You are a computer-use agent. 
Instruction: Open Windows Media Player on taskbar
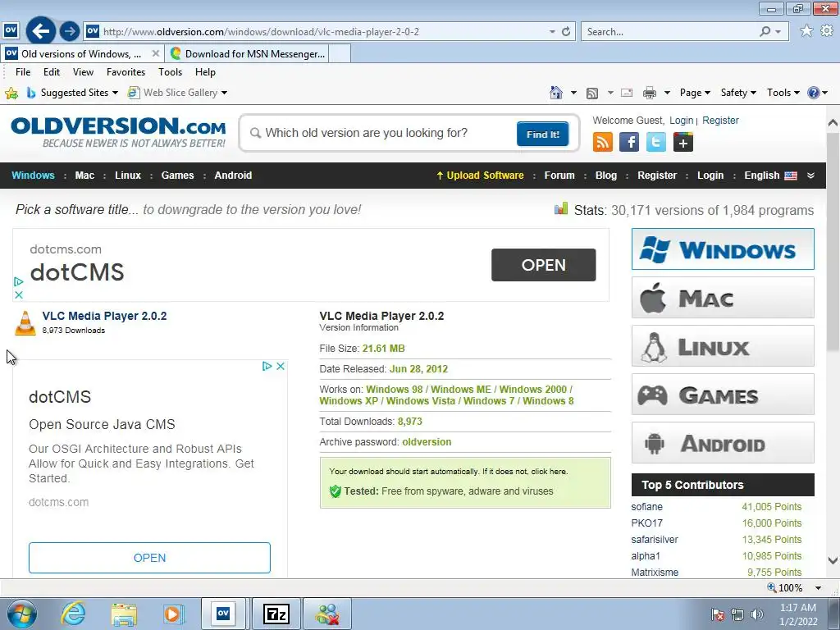tap(173, 614)
